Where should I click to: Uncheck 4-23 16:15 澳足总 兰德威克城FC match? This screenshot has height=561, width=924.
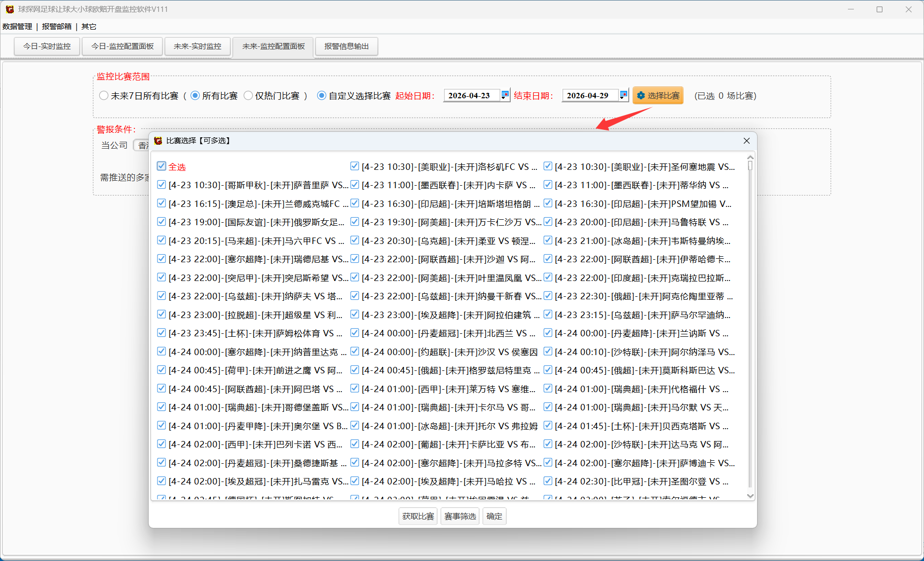coord(161,203)
